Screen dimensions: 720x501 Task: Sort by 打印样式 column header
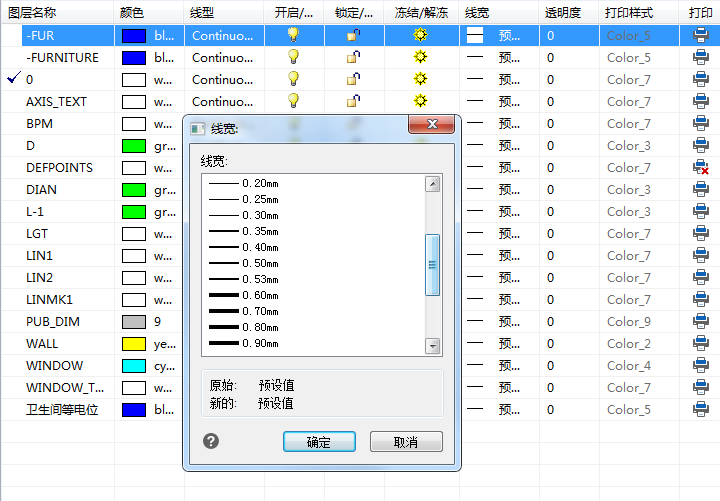coord(639,12)
